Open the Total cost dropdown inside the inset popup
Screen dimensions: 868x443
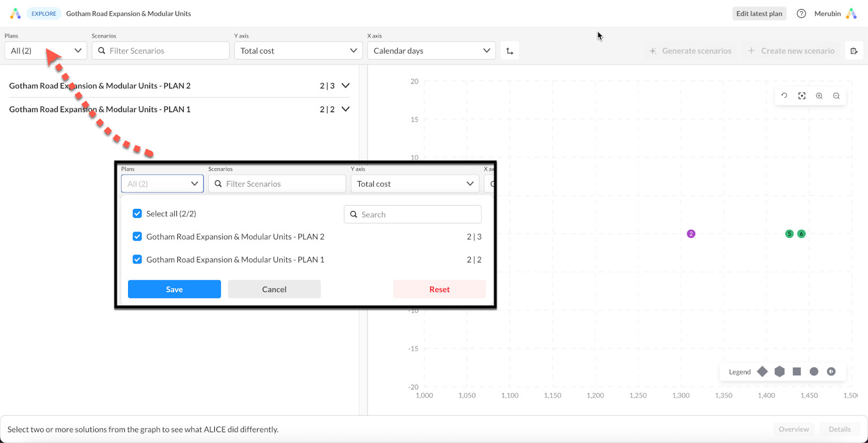(415, 184)
